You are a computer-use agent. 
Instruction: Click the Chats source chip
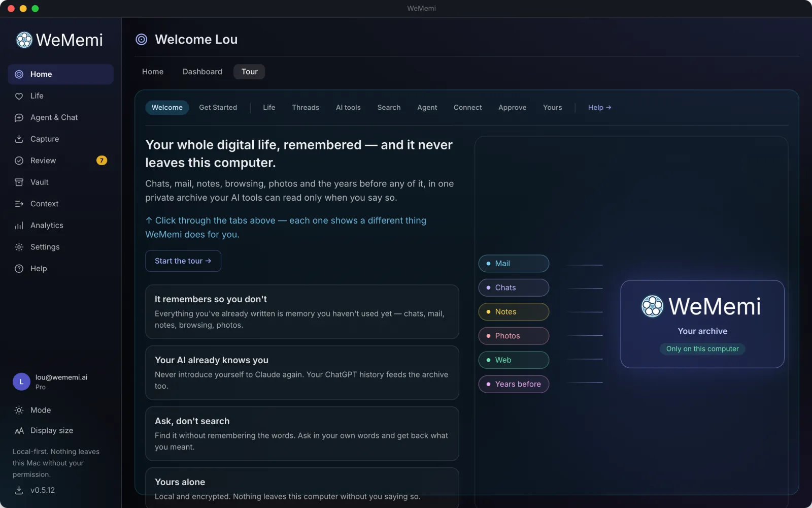514,288
